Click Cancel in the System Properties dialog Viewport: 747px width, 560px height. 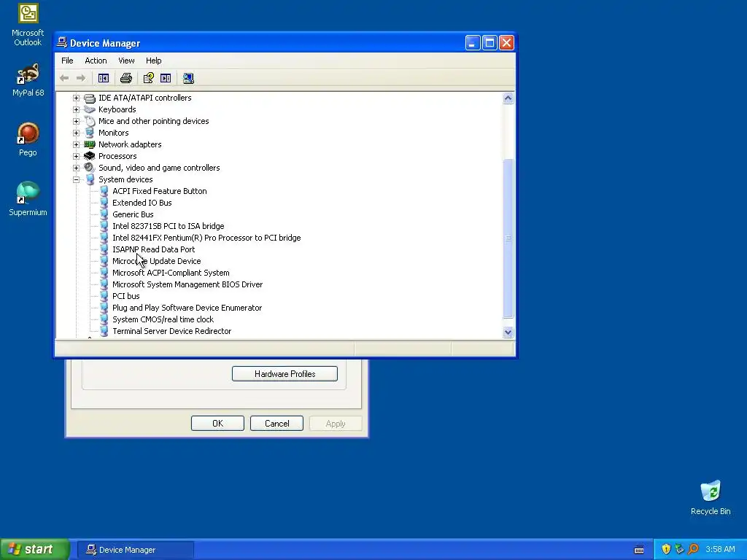[x=276, y=424]
